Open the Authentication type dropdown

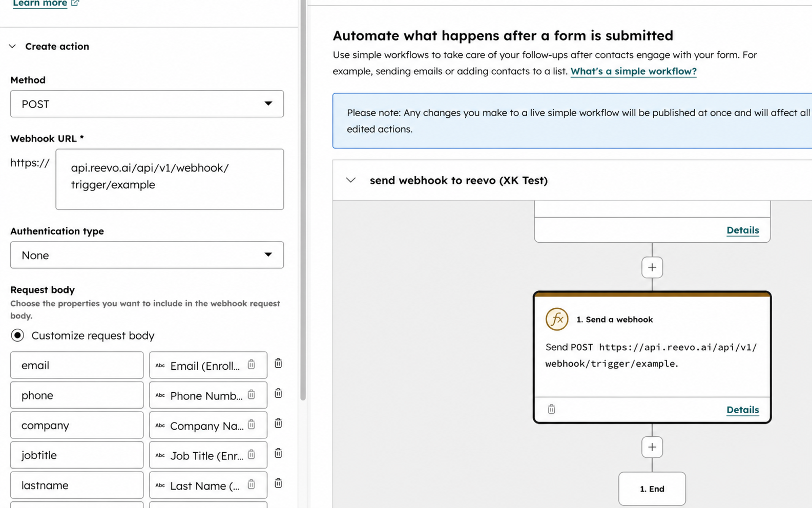point(147,255)
